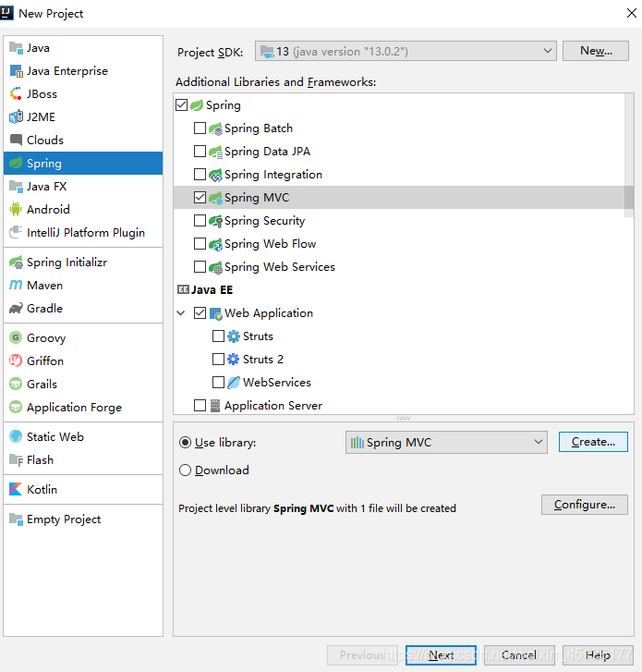Click the Cancel button
Image resolution: width=642 pixels, height=672 pixels.
[519, 655]
